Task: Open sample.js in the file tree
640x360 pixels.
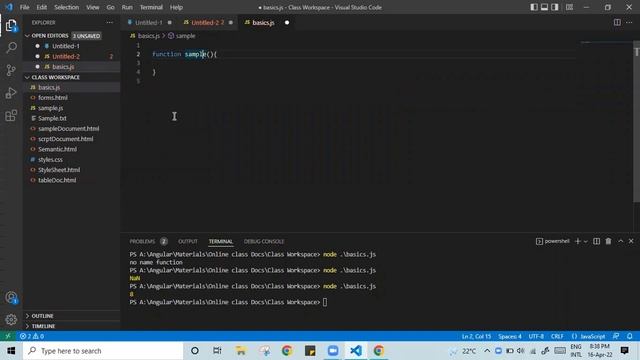Action: (50, 108)
